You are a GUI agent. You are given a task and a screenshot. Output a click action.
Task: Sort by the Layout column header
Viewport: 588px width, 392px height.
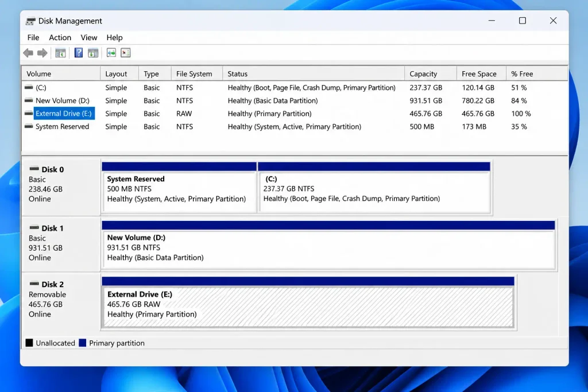(x=119, y=74)
